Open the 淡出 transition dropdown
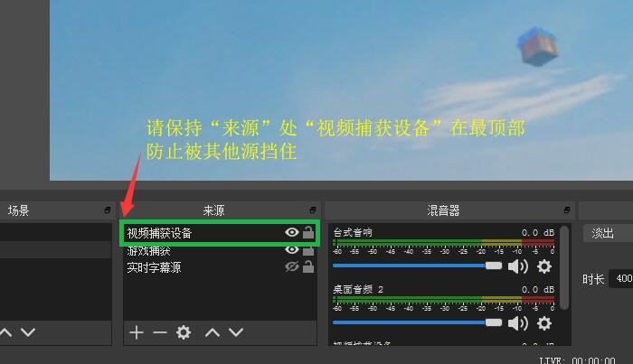 (608, 233)
